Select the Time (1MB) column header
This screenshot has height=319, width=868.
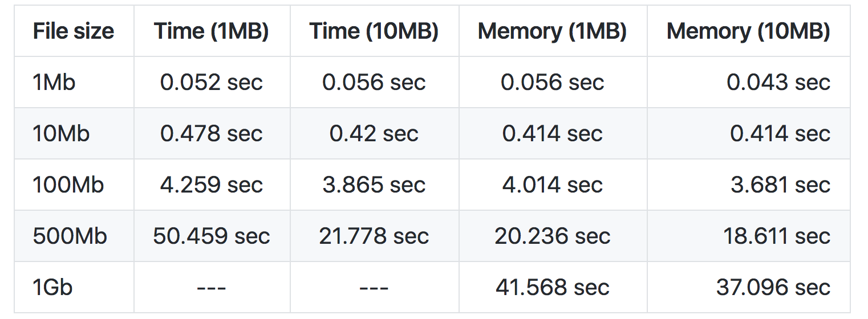tap(212, 31)
